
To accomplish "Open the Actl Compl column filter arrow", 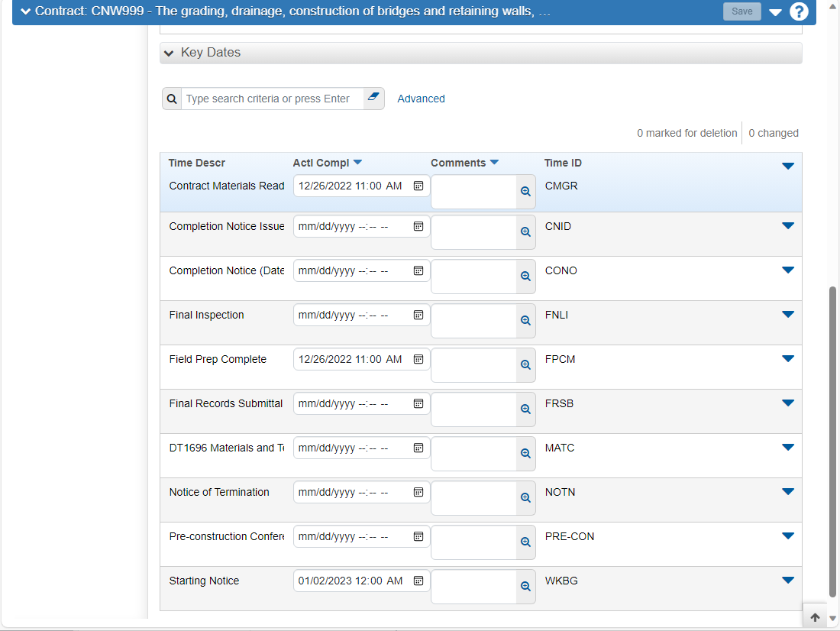I will click(x=358, y=163).
